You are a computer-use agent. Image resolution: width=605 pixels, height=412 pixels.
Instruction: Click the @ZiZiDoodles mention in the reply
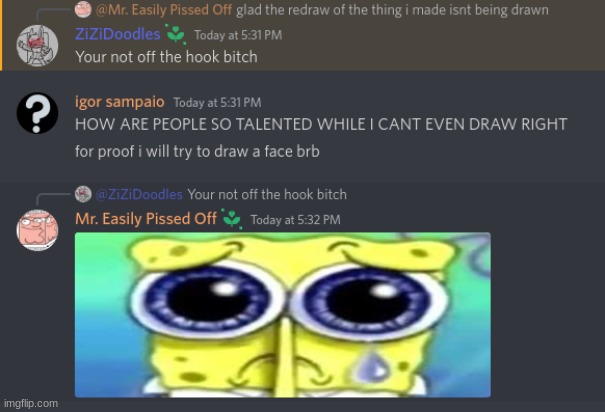click(139, 194)
